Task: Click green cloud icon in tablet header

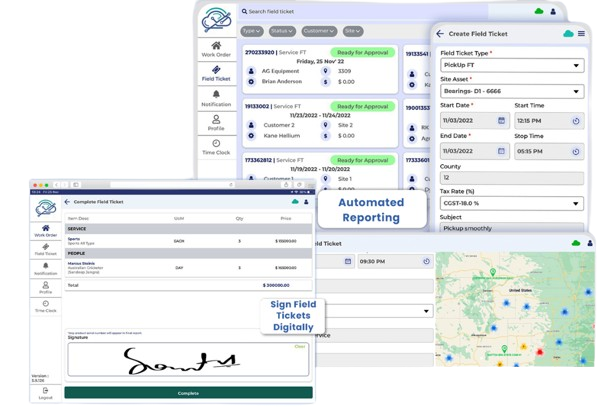Action: click(539, 11)
